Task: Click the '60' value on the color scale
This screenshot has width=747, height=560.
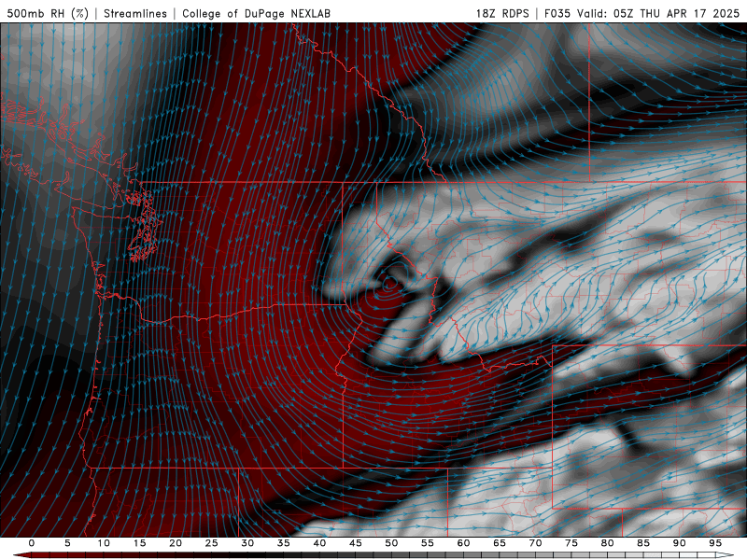Action: (x=463, y=543)
